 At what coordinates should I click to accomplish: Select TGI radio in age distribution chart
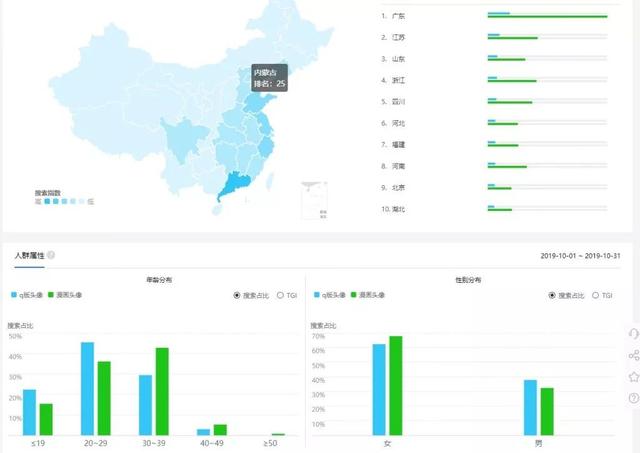pos(281,295)
